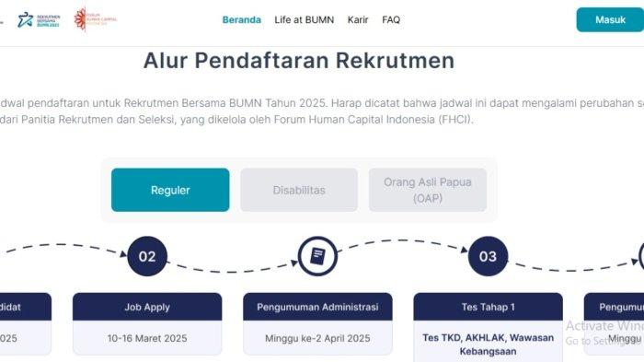Click the Forum Human Capital Indonesia logo

[96, 19]
